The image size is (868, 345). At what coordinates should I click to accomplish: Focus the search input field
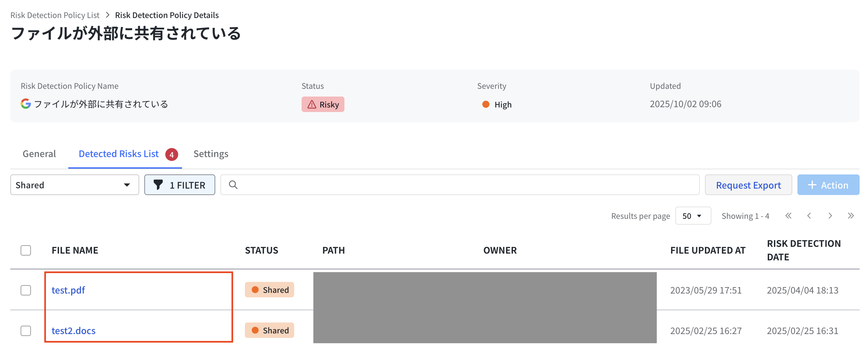460,185
